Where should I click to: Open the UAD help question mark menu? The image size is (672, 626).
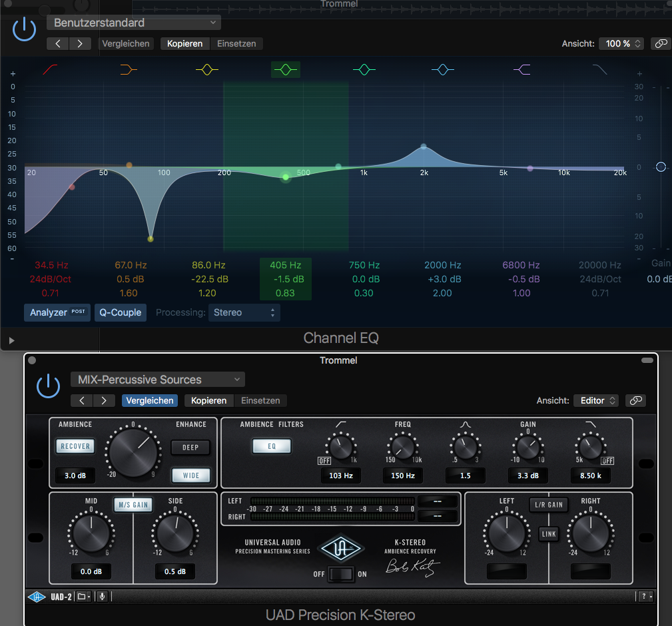[645, 597]
